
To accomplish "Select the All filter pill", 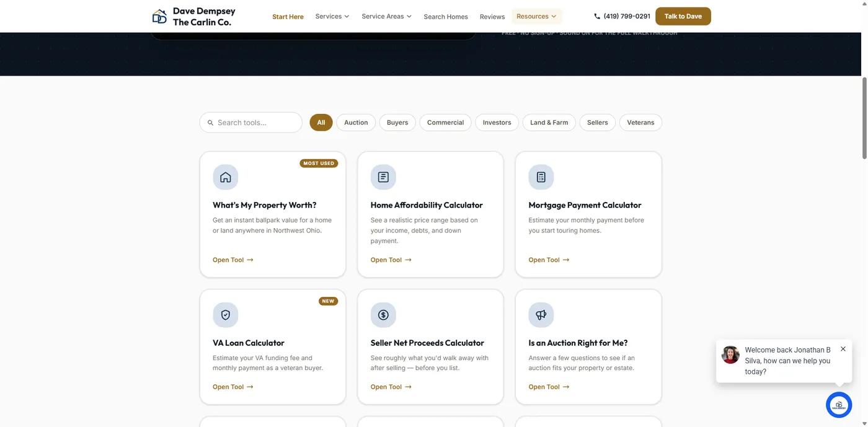I will (321, 123).
